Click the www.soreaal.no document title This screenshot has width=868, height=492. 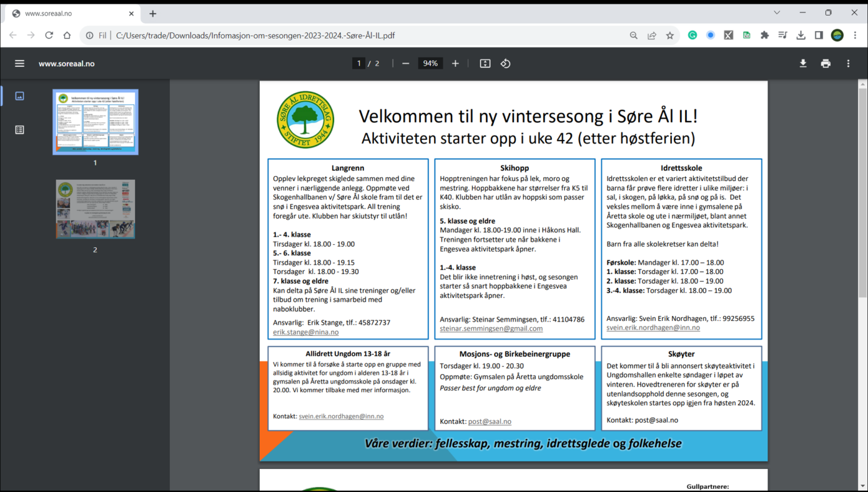point(66,63)
